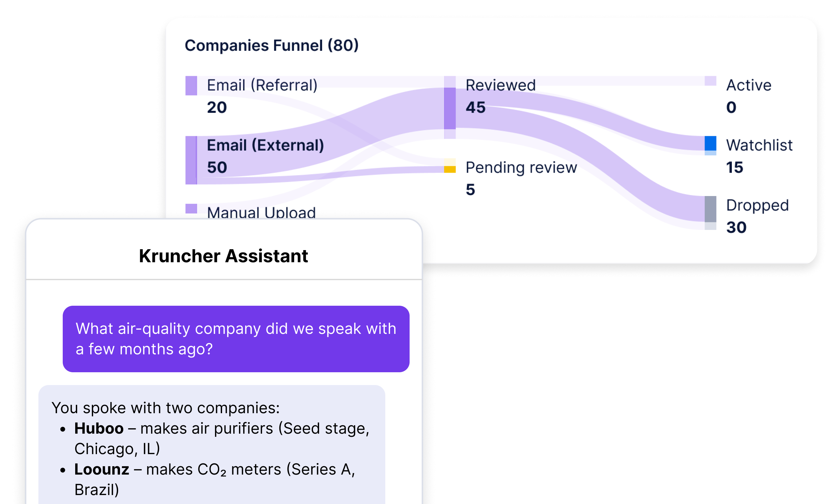Select the blue Watchlist node square
The height and width of the screenshot is (504, 832).
click(710, 143)
